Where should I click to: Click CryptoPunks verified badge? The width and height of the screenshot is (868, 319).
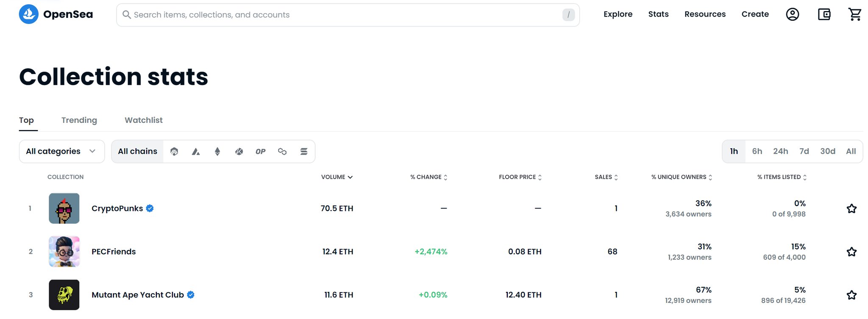pos(150,208)
